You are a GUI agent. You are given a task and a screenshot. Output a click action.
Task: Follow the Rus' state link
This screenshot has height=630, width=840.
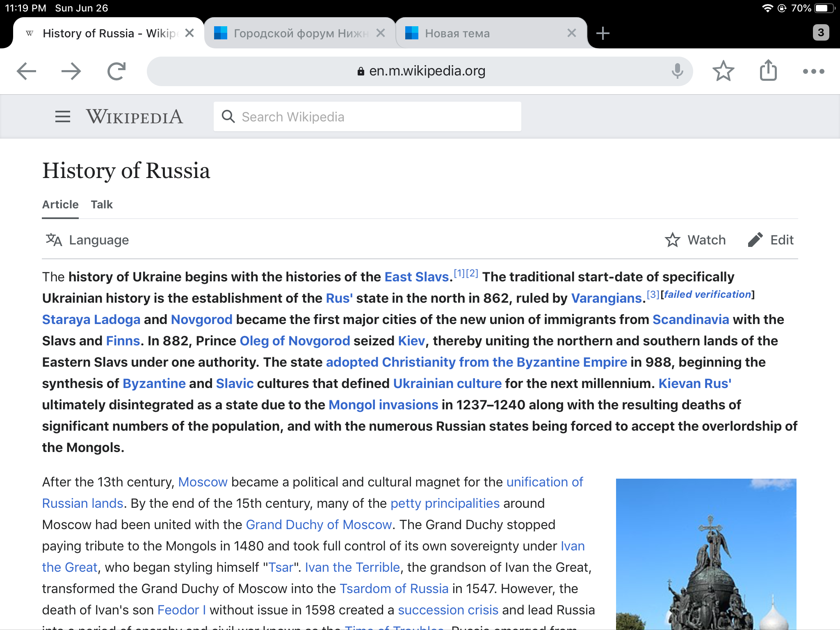(x=339, y=298)
